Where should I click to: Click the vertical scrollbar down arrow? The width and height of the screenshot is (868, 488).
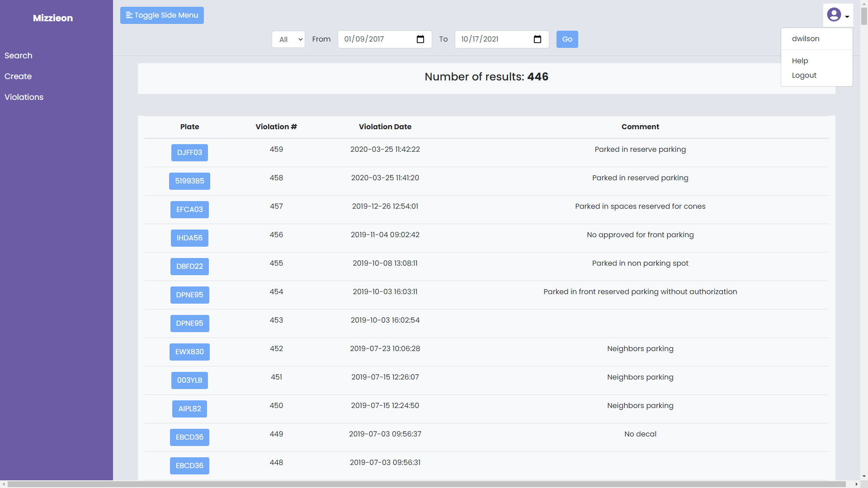(x=864, y=476)
